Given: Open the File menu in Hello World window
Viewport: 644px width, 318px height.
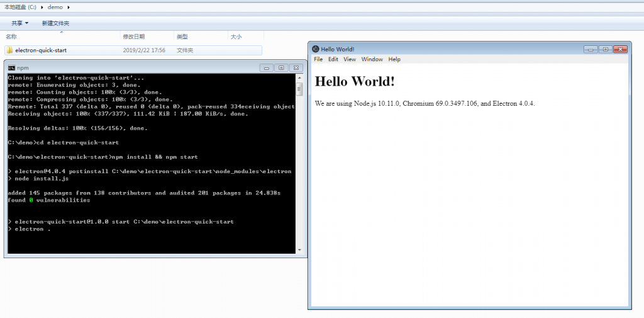Looking at the screenshot, I should [318, 59].
